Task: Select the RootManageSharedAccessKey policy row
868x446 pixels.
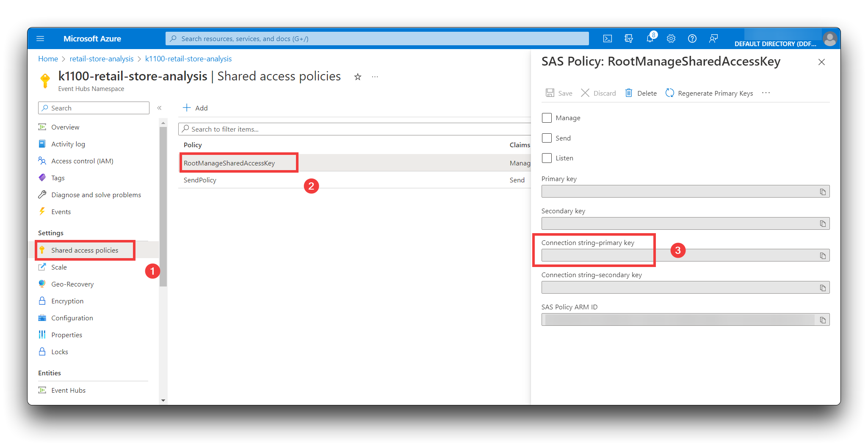Action: [355, 163]
